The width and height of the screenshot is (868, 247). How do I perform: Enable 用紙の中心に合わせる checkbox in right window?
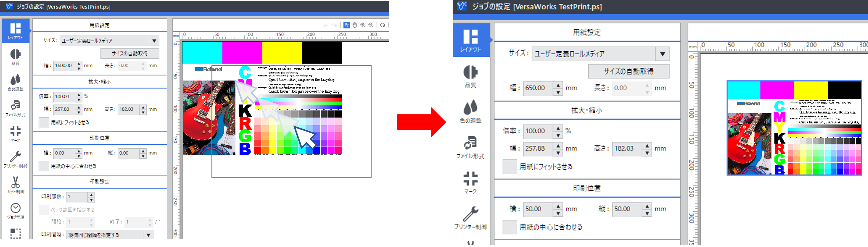510,227
